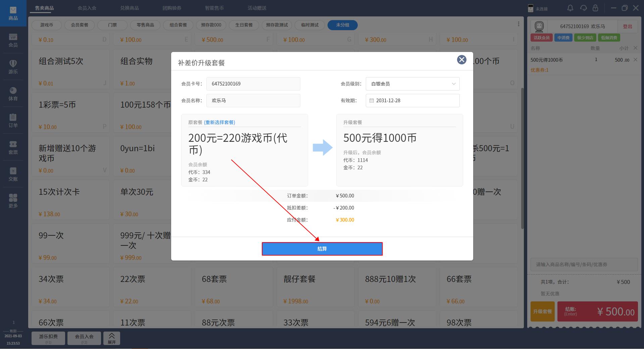
Task: Switch to 售卖商品 tab
Action: pos(44,8)
